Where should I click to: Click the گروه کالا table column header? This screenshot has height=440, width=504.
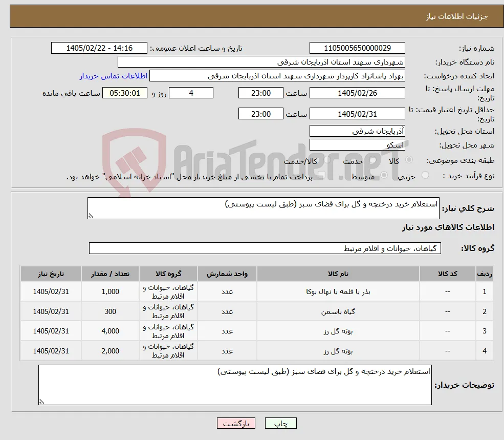click(168, 274)
